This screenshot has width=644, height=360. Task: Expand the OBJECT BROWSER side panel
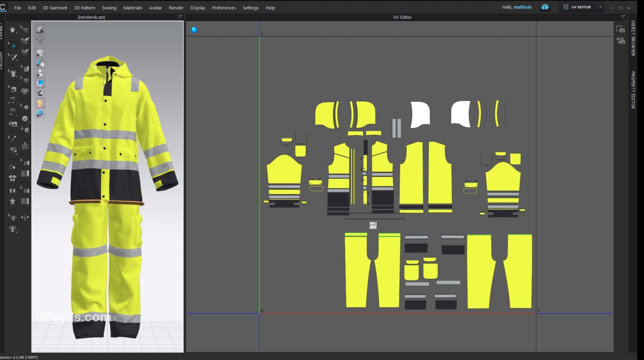[633, 38]
